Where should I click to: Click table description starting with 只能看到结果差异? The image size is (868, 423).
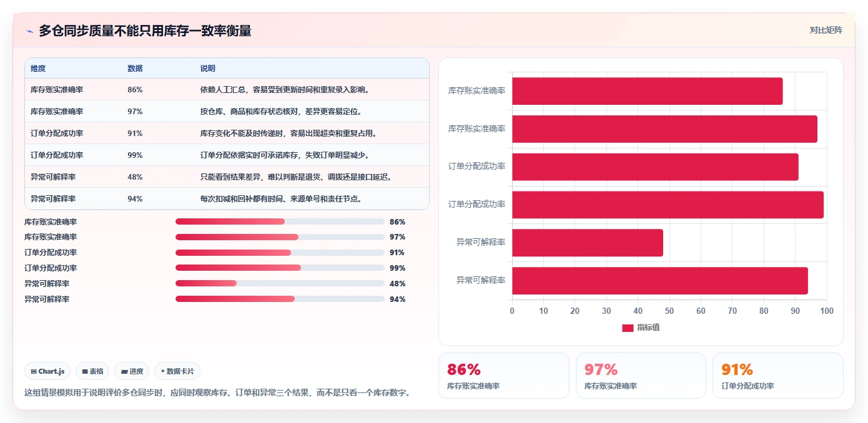[x=297, y=177]
